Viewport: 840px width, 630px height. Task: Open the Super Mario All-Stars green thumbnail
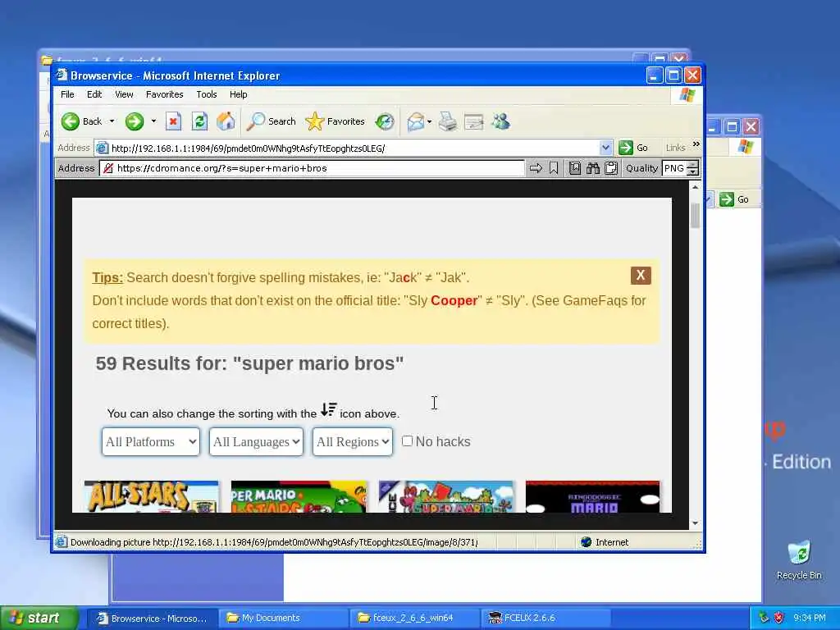(x=299, y=496)
